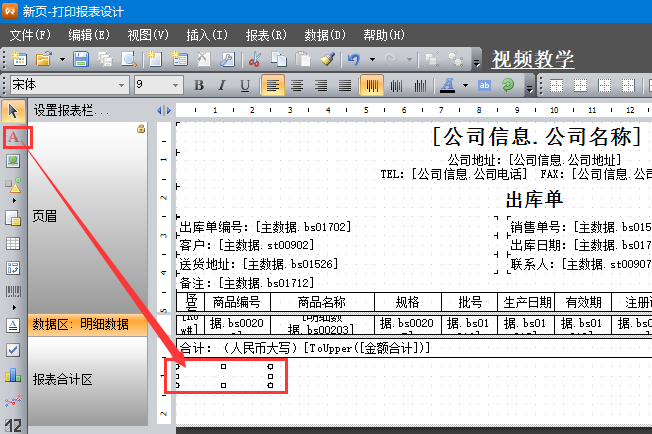Open the font name dropdown
The width and height of the screenshot is (652, 434).
[x=122, y=85]
